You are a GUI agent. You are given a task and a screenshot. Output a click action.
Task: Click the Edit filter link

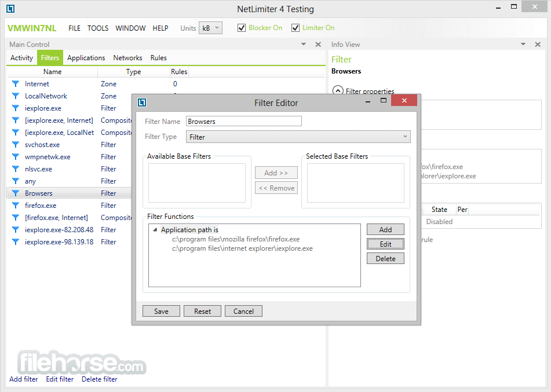[60, 379]
